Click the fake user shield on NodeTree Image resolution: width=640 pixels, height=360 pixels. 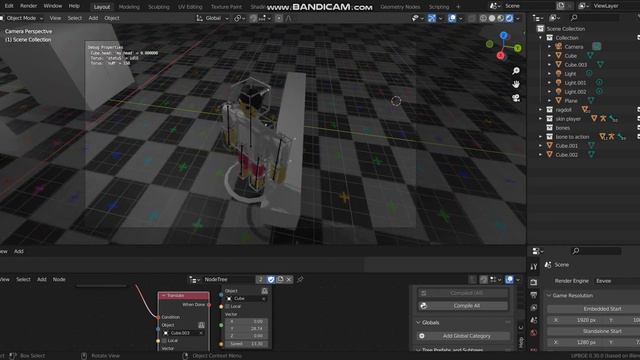(271, 280)
